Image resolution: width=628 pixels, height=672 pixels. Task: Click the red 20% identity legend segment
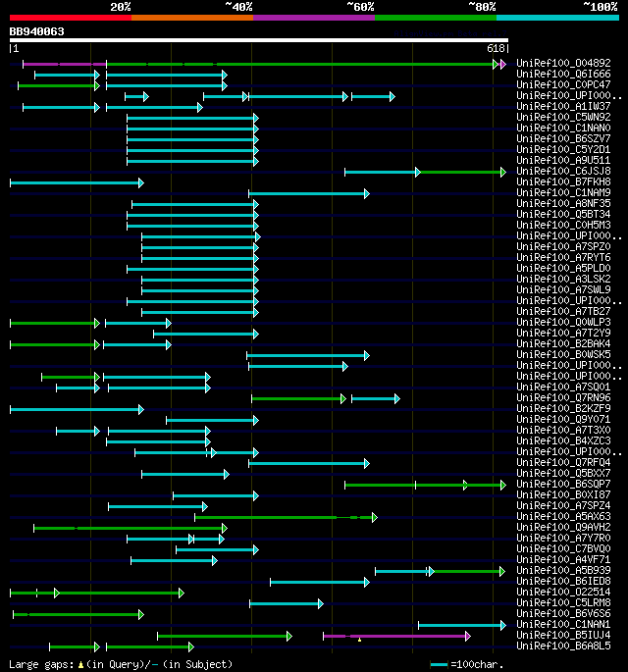pyautogui.click(x=71, y=18)
